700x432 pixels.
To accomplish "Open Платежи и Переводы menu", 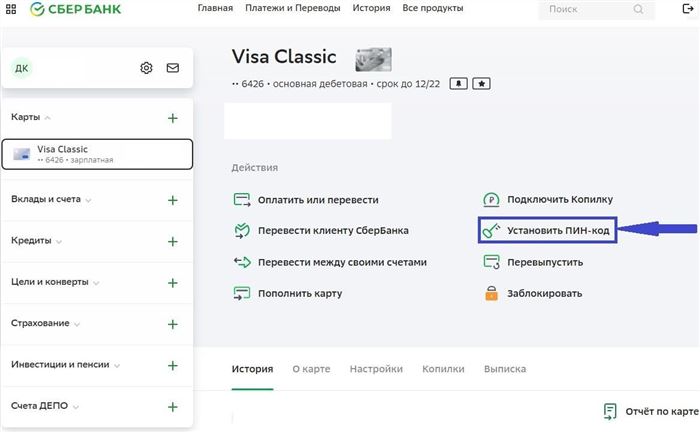I will coord(292,8).
